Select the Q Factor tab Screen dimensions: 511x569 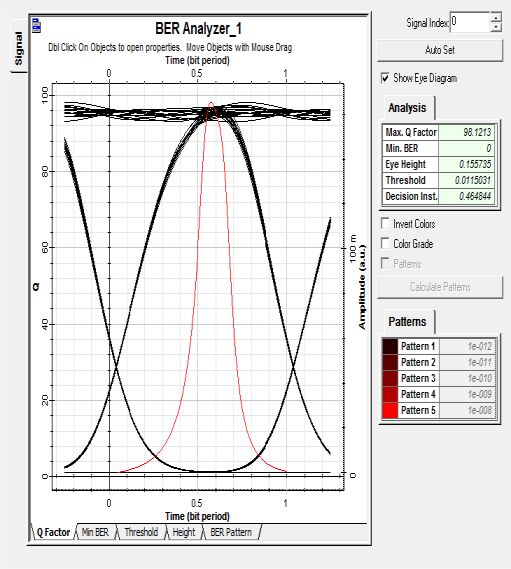53,532
